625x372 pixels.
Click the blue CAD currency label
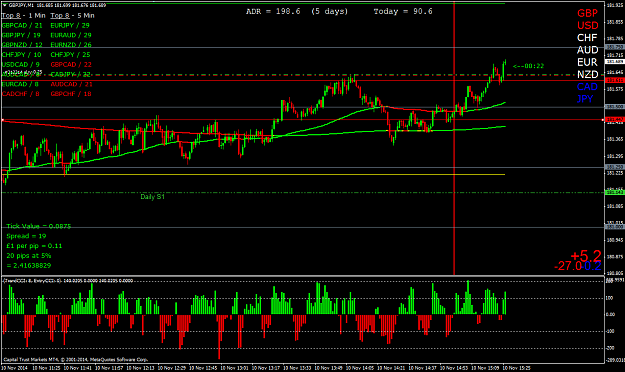[x=587, y=87]
